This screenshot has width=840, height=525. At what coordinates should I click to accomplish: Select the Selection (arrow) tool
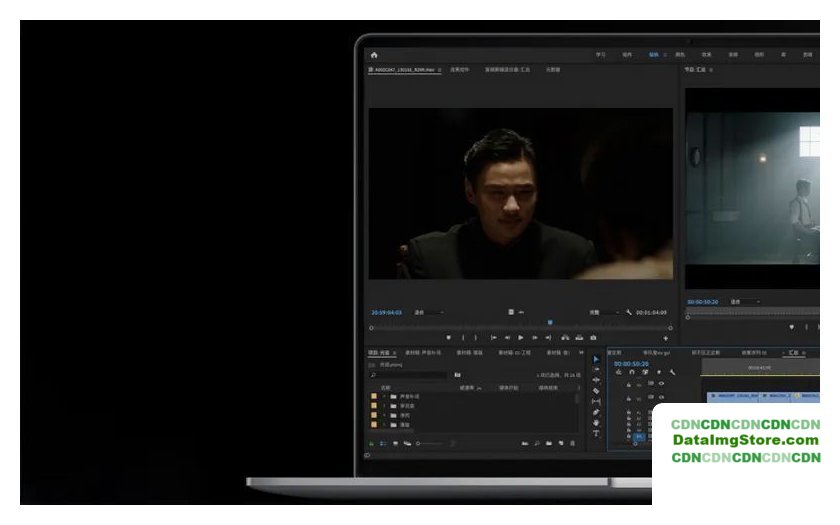tap(596, 359)
